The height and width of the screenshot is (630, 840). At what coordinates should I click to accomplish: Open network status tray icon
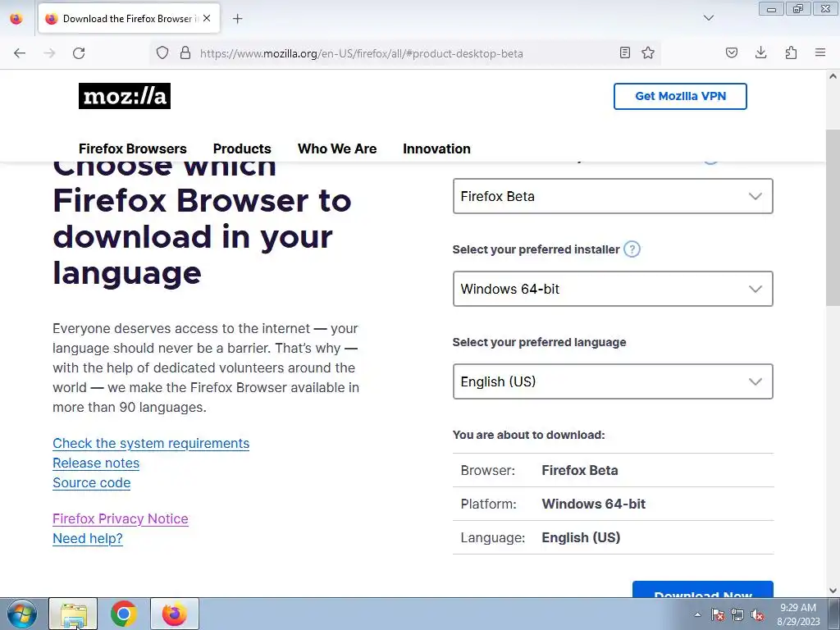[737, 614]
